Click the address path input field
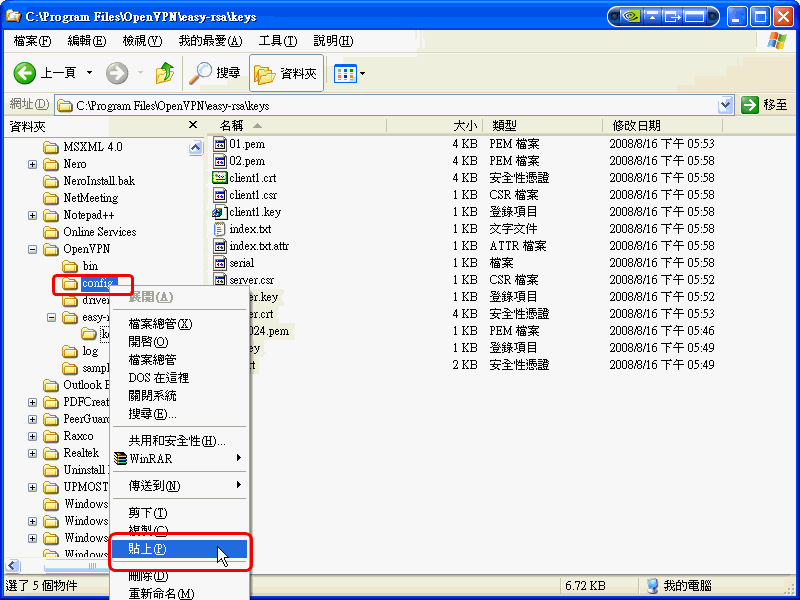This screenshot has height=600, width=800. tap(396, 106)
